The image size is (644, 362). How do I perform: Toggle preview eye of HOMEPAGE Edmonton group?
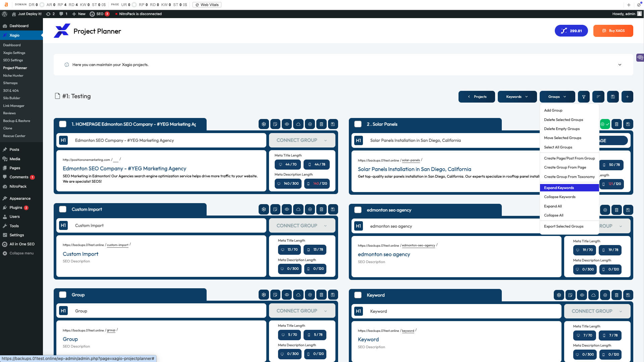coord(287,124)
